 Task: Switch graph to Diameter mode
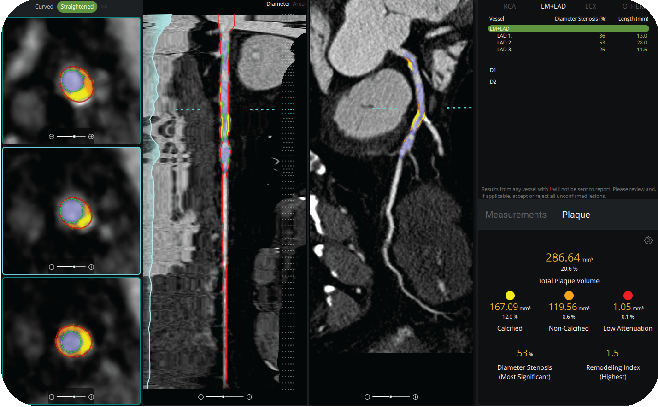tap(277, 4)
